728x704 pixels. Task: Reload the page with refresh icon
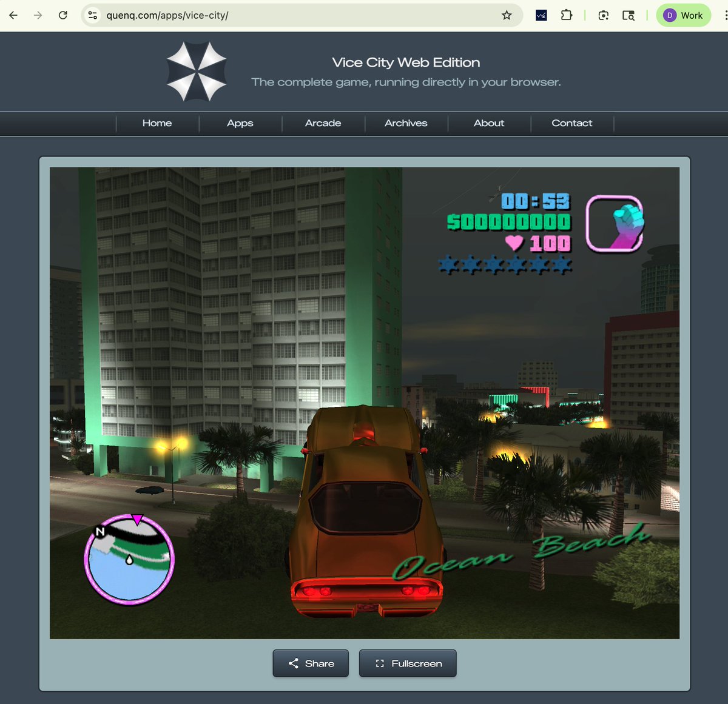point(63,15)
